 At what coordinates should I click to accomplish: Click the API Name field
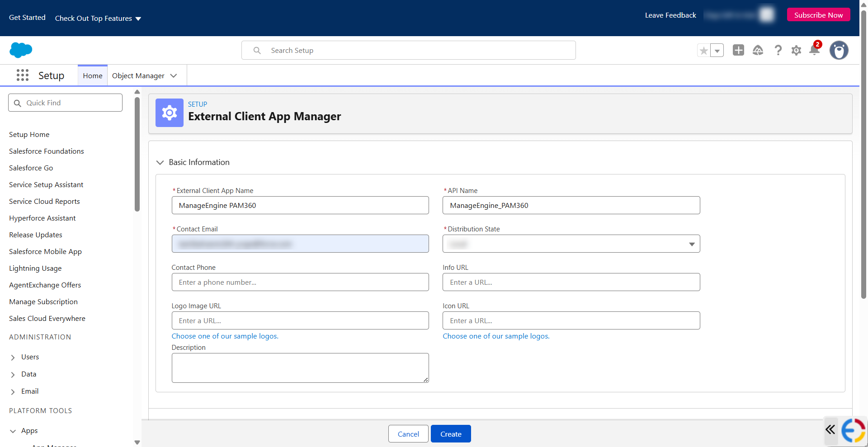(571, 205)
